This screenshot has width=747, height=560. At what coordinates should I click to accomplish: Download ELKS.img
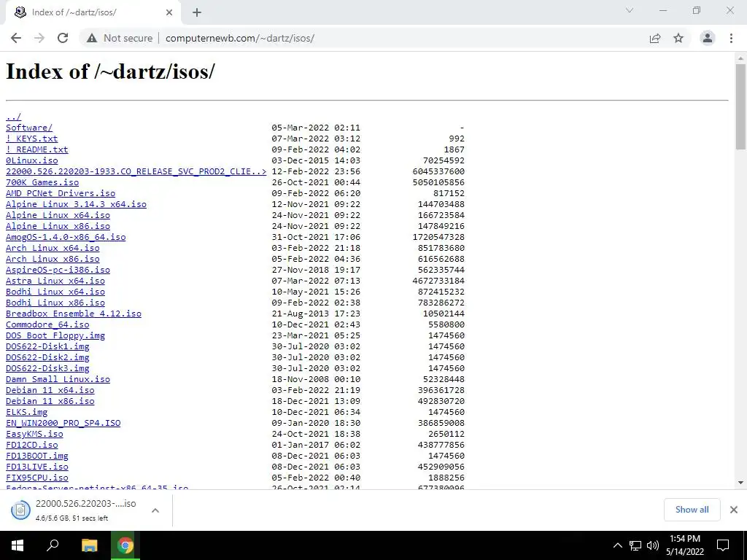click(x=27, y=413)
